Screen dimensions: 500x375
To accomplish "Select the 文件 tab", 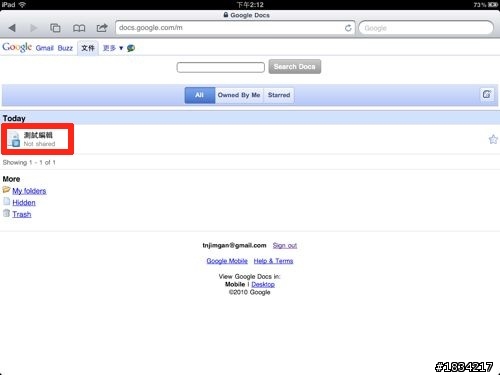I will click(x=88, y=48).
